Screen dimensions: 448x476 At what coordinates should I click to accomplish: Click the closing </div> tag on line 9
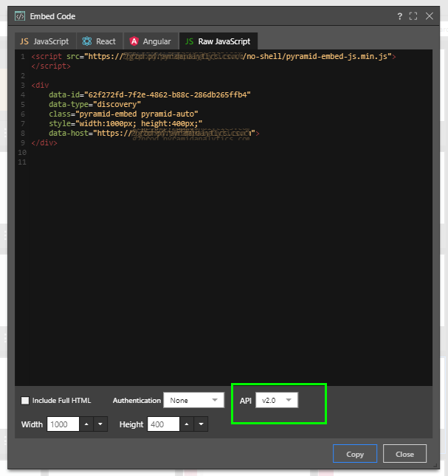coord(44,142)
